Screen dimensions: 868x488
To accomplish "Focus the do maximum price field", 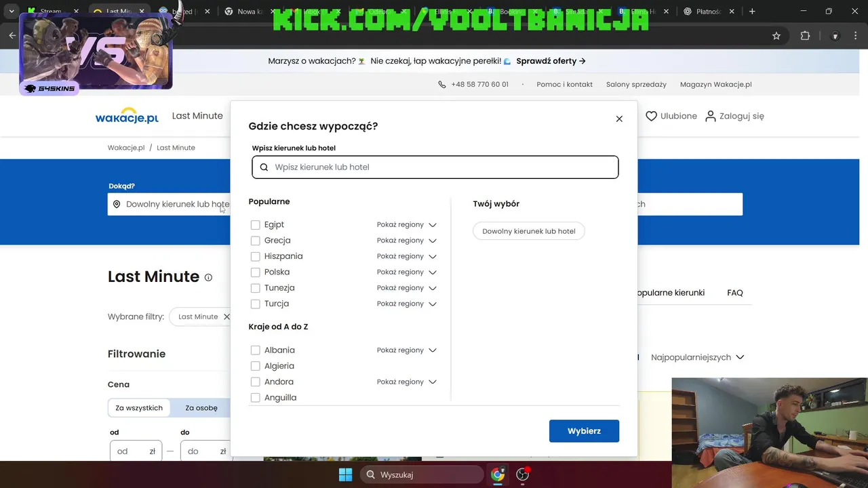I will [206, 451].
